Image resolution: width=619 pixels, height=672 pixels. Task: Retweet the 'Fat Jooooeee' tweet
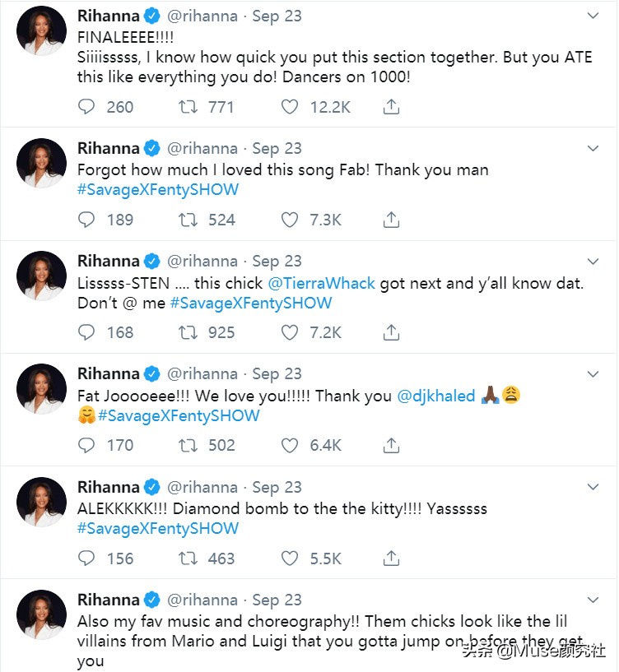tap(188, 445)
